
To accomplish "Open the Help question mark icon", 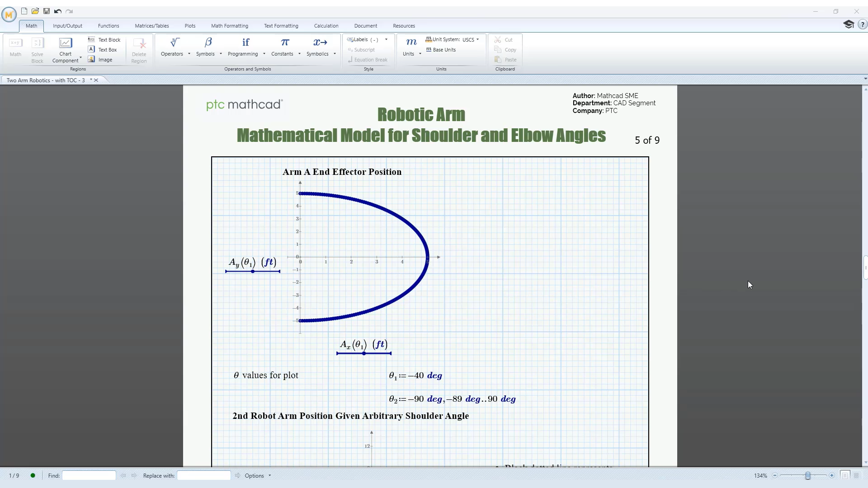I will coord(862,25).
